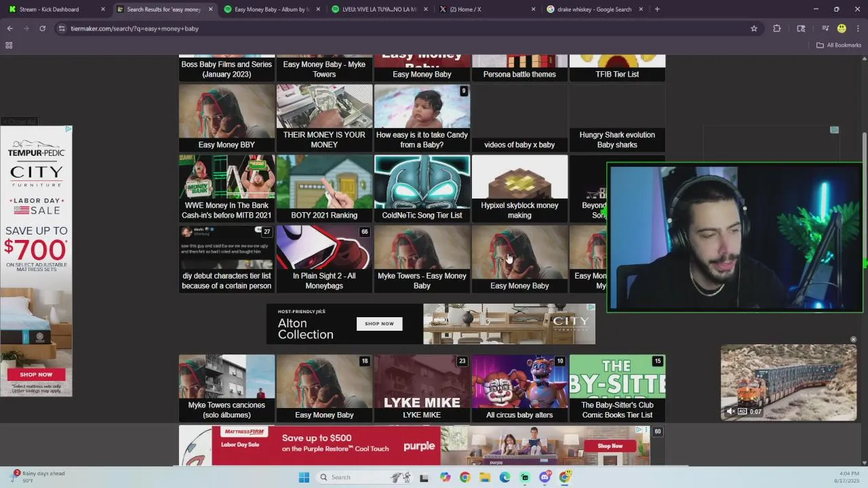The height and width of the screenshot is (488, 868).
Task: Open How easy is it to take Candy tier list
Action: pyautogui.click(x=422, y=118)
